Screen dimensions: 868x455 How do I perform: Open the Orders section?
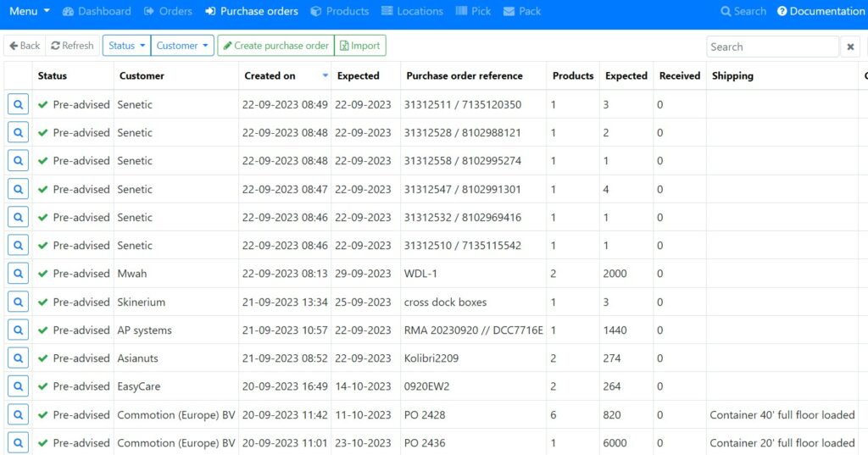click(168, 11)
